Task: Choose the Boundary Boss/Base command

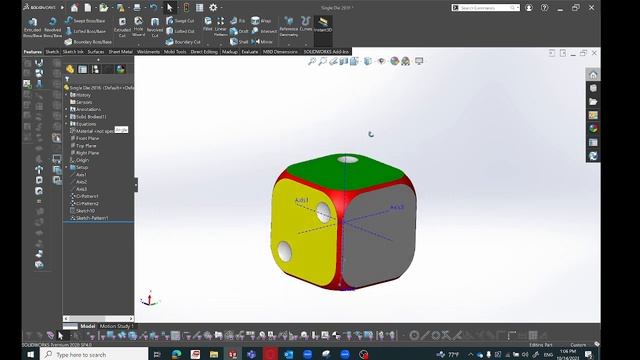Action: point(88,42)
